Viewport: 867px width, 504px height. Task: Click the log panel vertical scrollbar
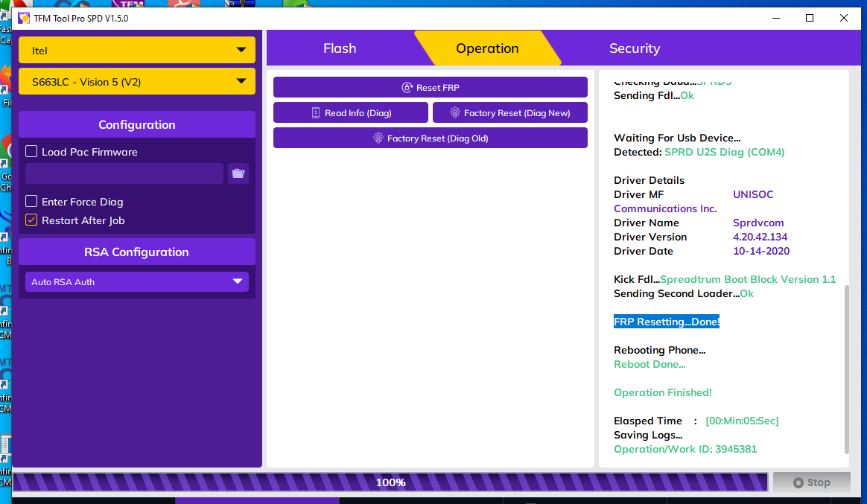tap(845, 369)
